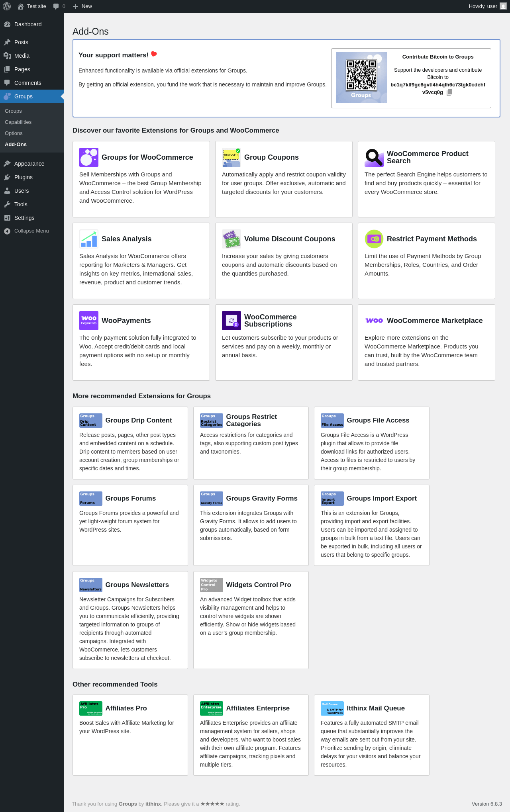Click Test site name in admin bar

37,6
